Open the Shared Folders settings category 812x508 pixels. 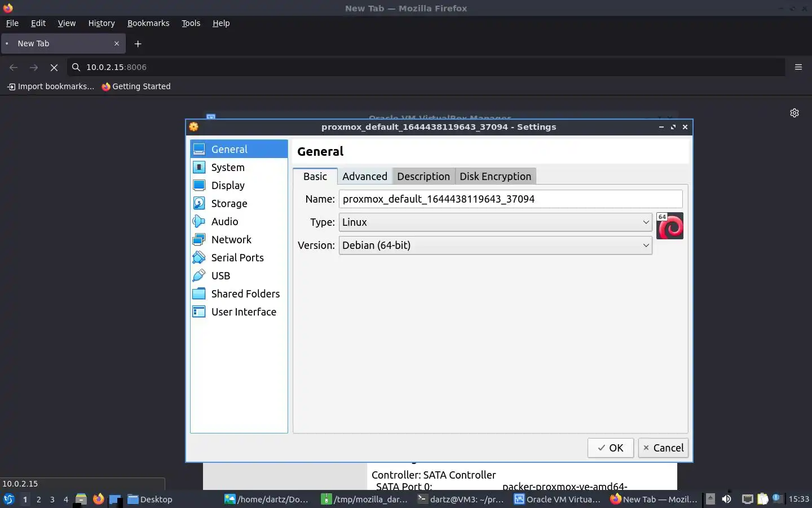239,294
